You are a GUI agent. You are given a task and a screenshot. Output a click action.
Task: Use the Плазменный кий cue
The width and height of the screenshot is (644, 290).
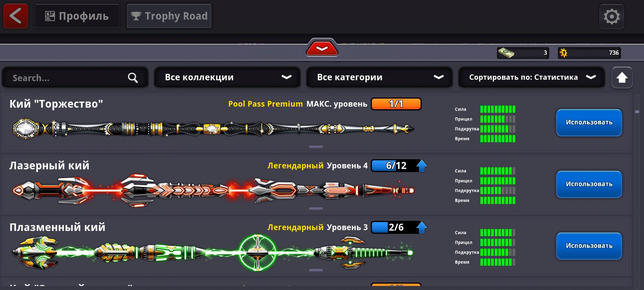pyautogui.click(x=589, y=246)
